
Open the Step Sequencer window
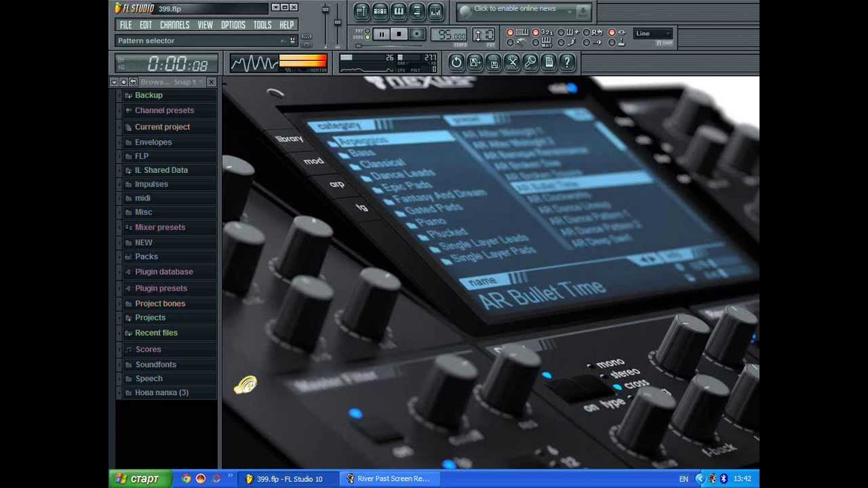point(380,12)
